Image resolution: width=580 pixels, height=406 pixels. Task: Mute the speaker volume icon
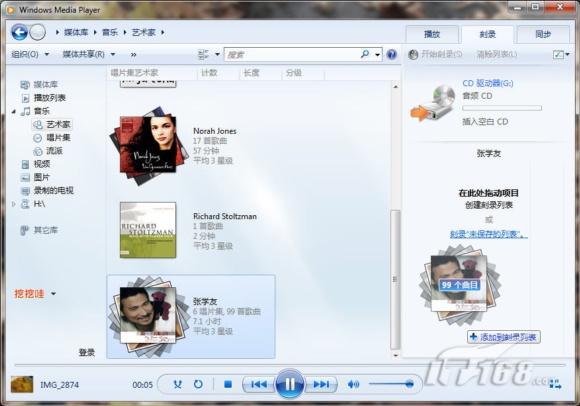(x=353, y=385)
